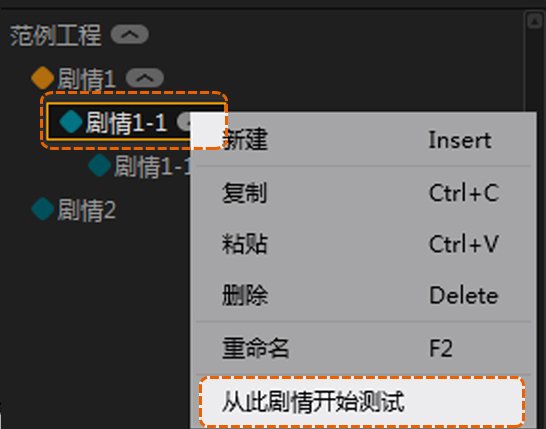Viewport: 546px width, 429px height.
Task: Select the child label under 剧情1-1
Action: 153,166
